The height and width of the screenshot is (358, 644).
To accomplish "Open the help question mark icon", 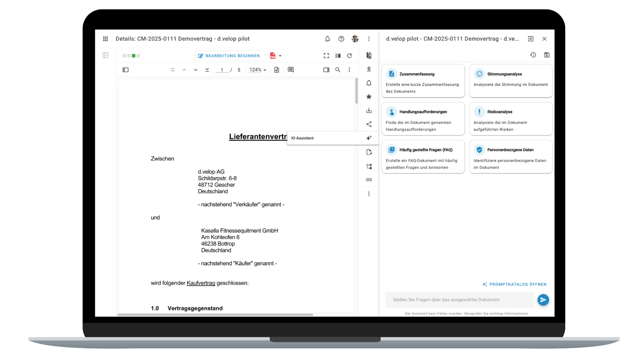I will [x=341, y=39].
